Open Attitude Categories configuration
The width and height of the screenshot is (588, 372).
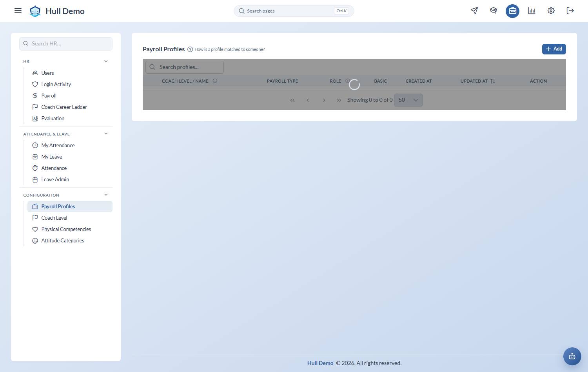70,240
